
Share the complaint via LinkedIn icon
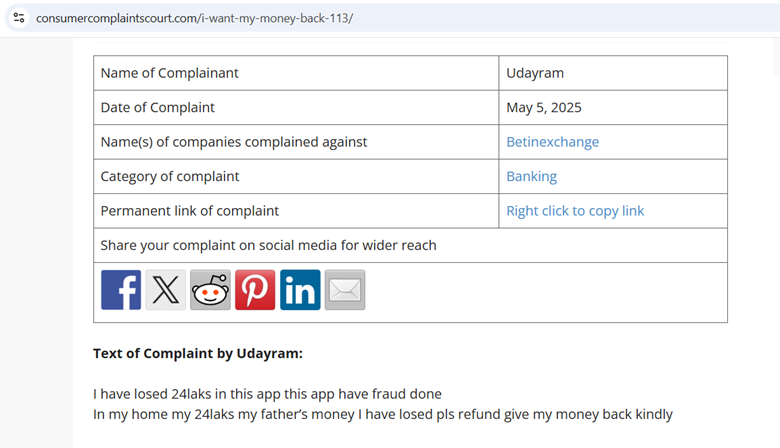point(300,290)
